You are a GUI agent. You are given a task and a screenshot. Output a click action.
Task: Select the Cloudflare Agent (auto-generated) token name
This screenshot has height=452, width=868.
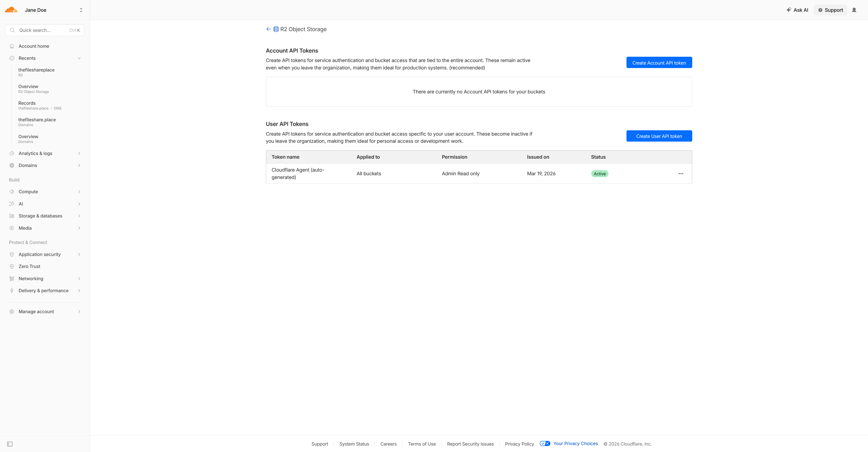click(298, 173)
